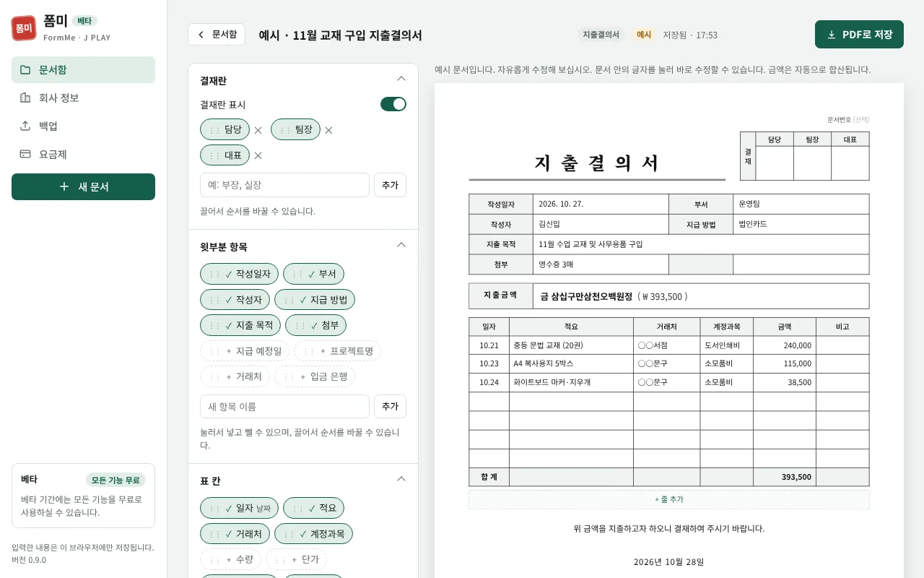Create a new document with 새 문서
This screenshot has height=578, width=924.
83,186
